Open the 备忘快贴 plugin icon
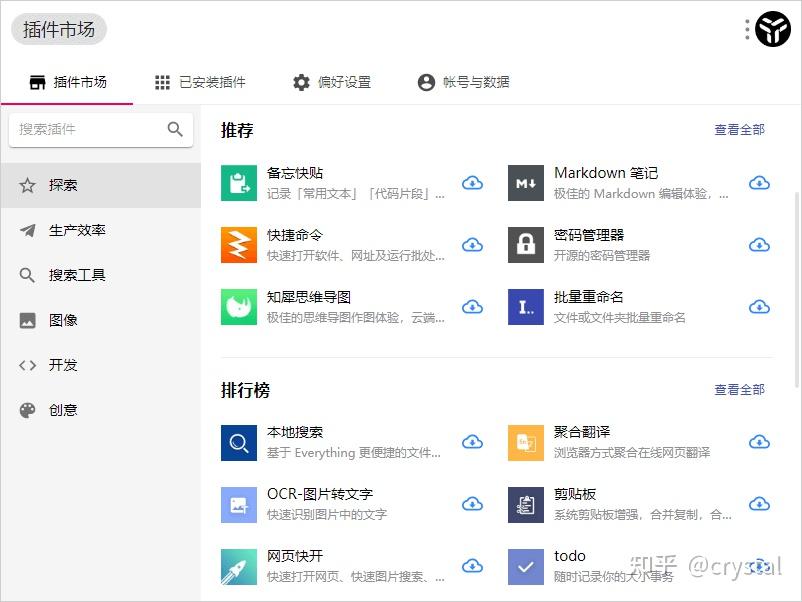802x602 pixels. click(x=238, y=182)
